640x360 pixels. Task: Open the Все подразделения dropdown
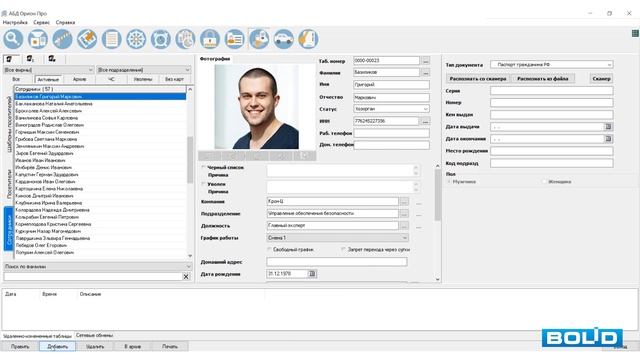click(x=144, y=70)
